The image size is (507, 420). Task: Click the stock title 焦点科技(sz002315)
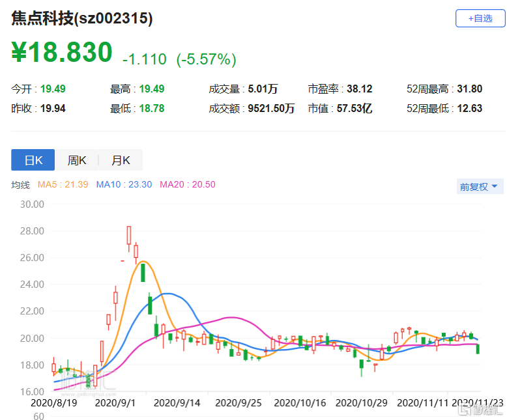82,19
